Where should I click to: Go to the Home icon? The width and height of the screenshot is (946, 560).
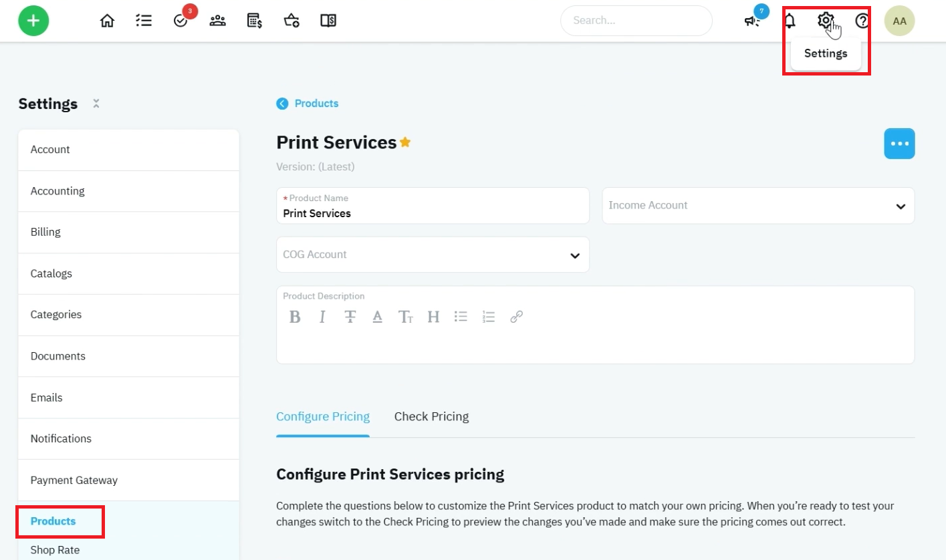[107, 21]
